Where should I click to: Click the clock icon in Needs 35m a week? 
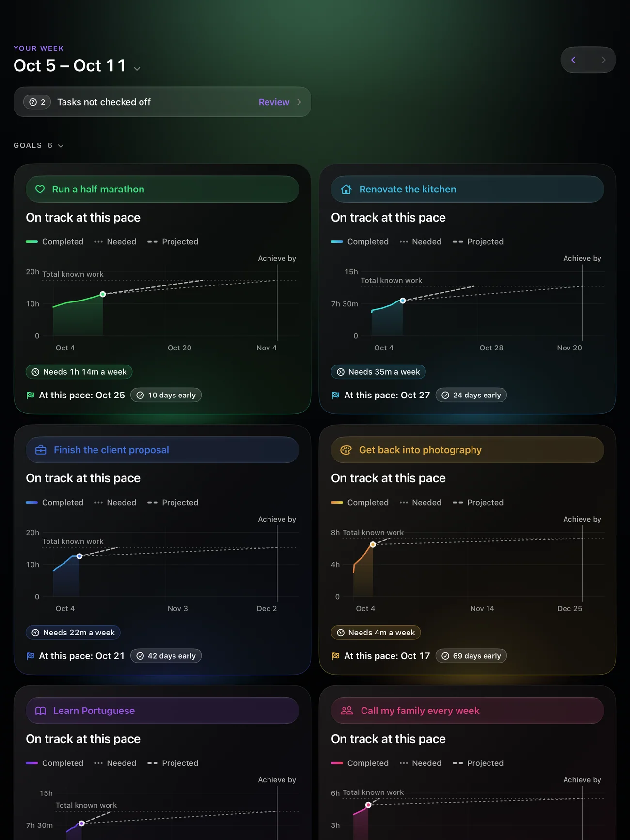pos(341,372)
